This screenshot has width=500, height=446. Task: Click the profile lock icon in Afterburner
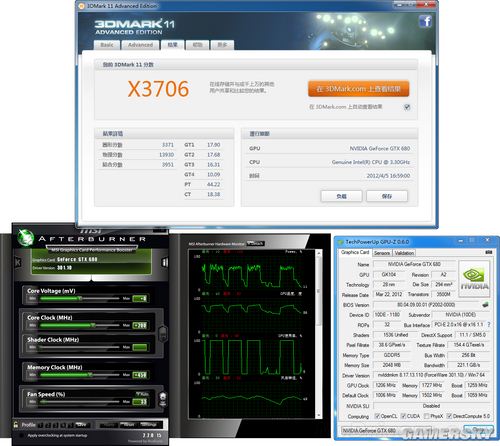16,425
